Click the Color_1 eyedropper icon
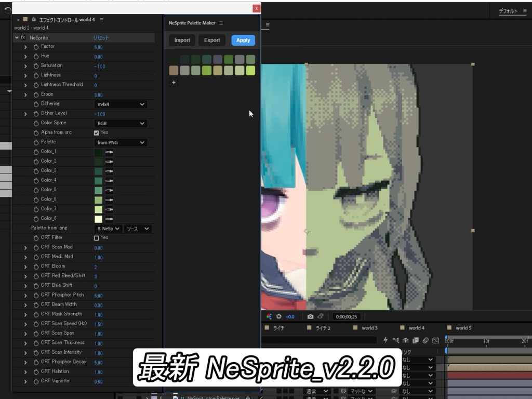The width and height of the screenshot is (532, 399). click(x=109, y=152)
